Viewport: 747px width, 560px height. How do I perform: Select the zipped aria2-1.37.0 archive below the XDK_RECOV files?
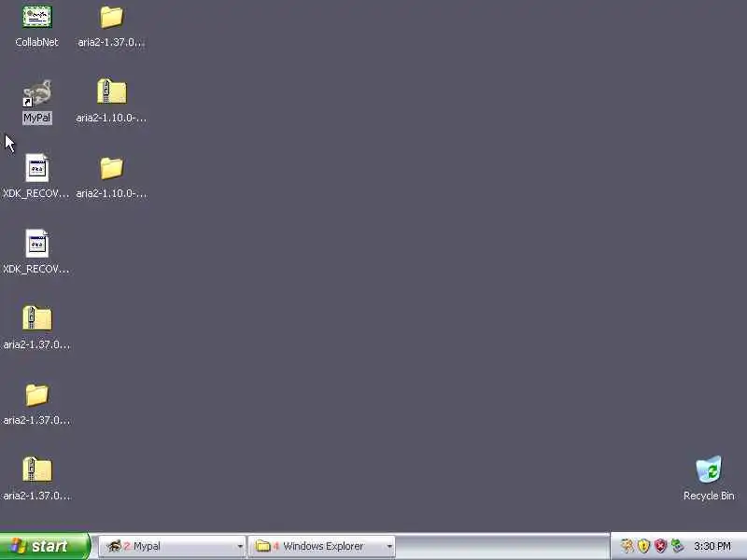click(x=36, y=329)
